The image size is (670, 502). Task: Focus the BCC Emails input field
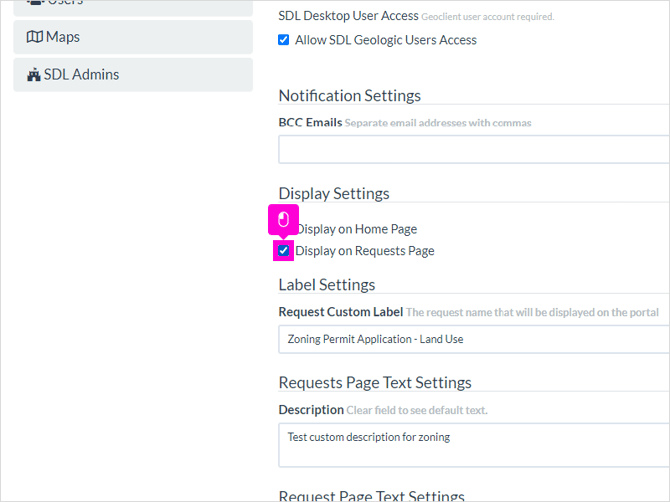(x=474, y=150)
